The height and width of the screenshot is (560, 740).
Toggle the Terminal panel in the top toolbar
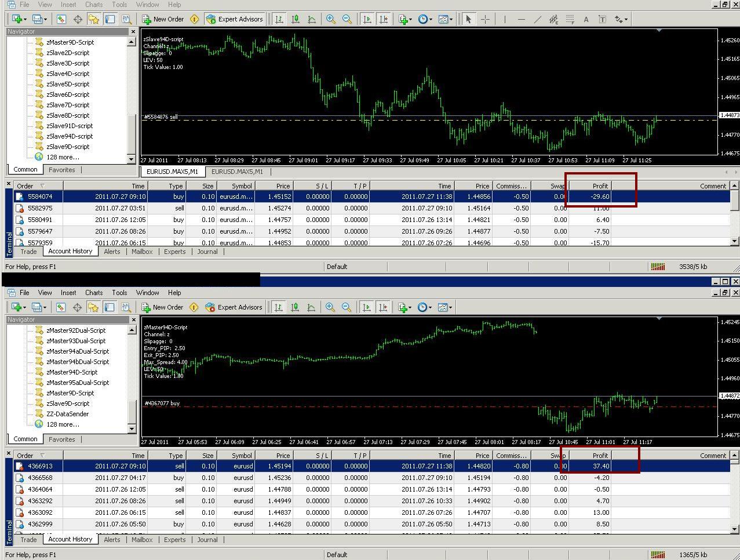[x=110, y=19]
